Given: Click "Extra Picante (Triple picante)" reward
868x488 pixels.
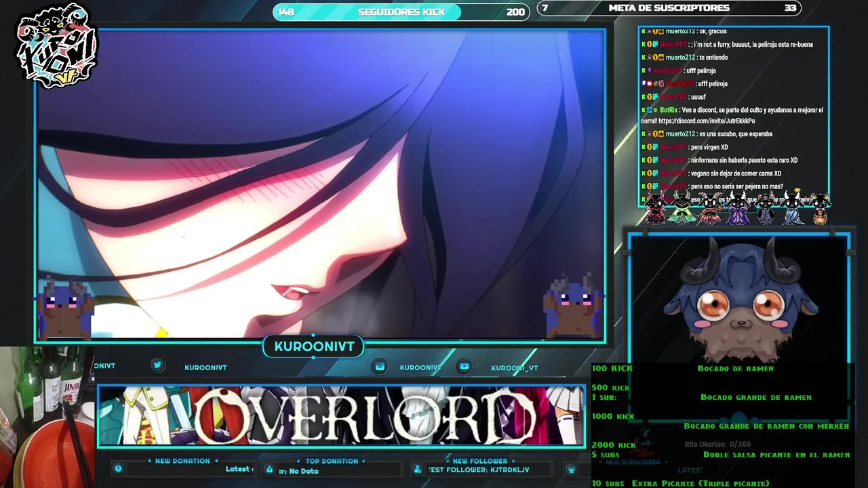Looking at the screenshot, I should click(701, 483).
